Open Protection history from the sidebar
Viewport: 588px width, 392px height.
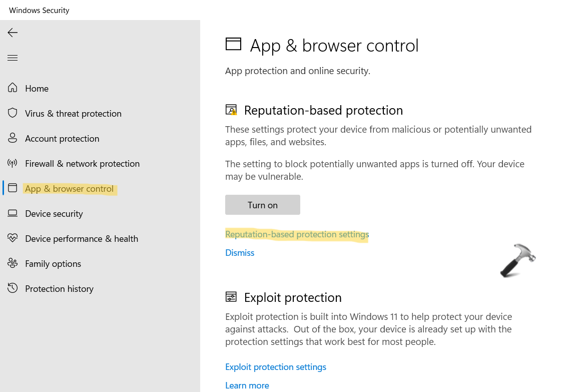[x=59, y=289]
